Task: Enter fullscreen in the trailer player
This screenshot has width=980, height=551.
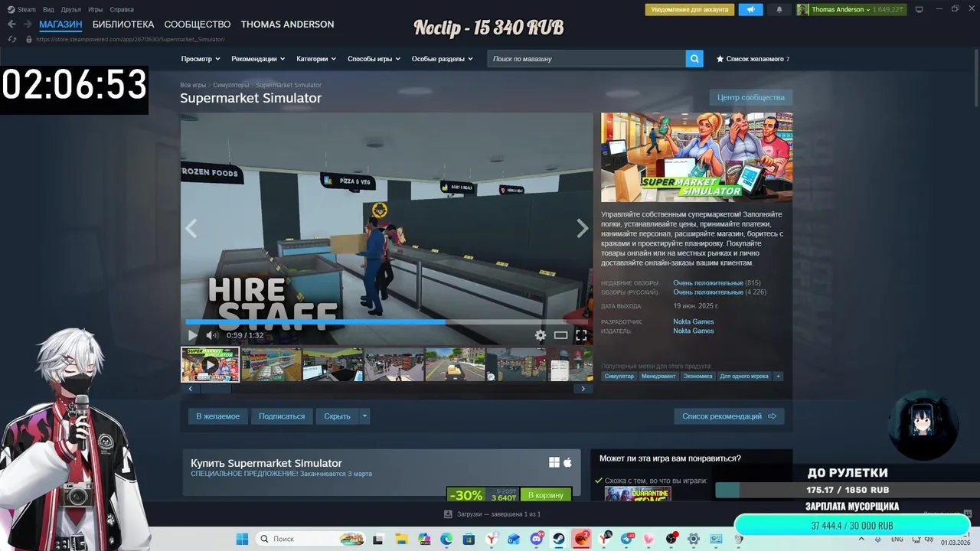Action: click(x=581, y=335)
